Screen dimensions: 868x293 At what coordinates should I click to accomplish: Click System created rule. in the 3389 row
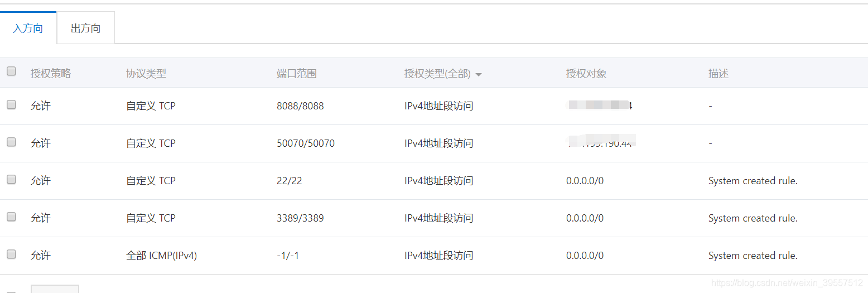coord(753,218)
